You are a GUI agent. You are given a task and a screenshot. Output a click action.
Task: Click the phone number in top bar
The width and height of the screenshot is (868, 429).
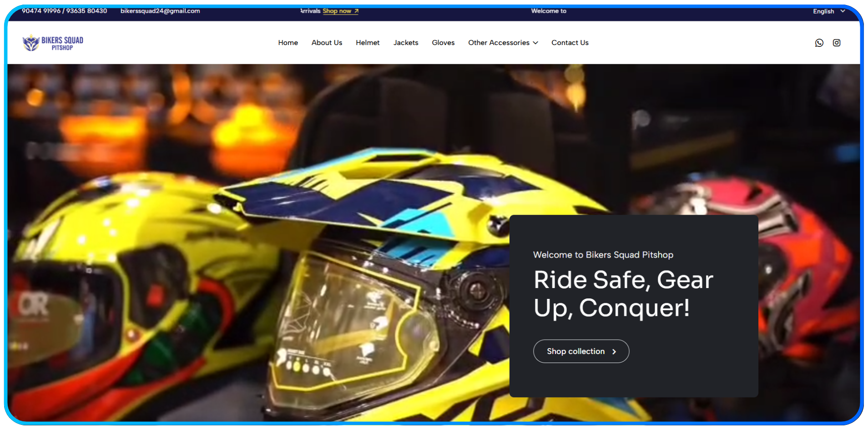64,11
